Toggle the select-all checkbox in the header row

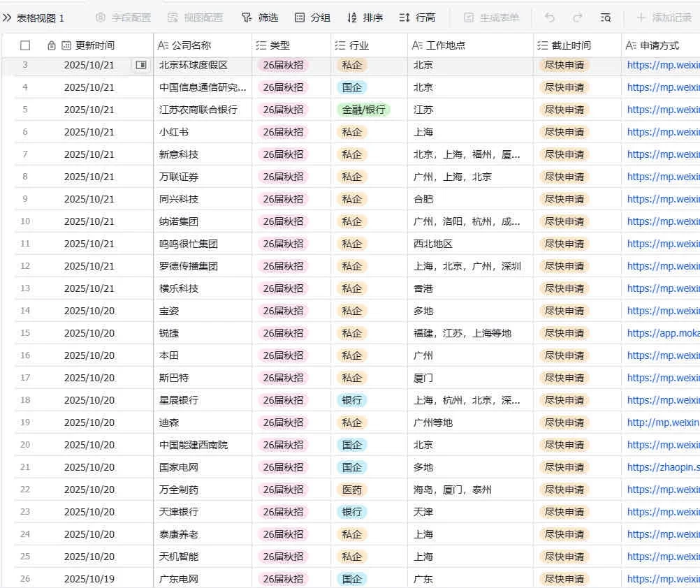(x=25, y=45)
